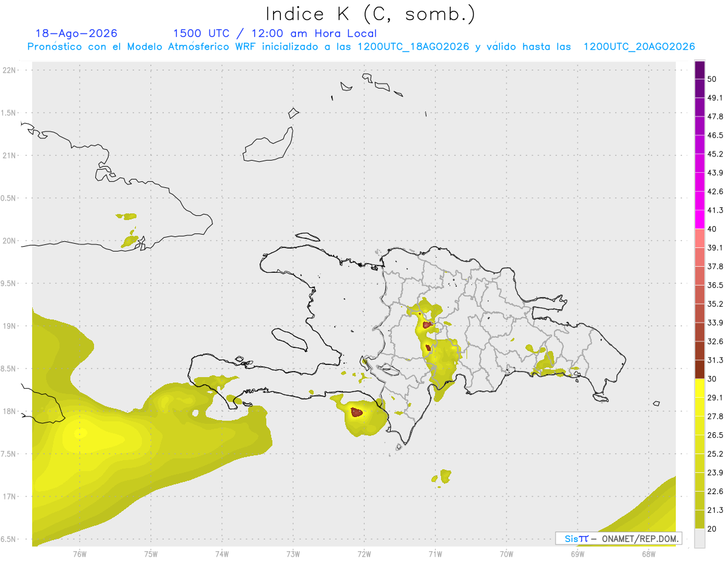This screenshot has width=728, height=562.
Task: Click the "39.1" legend value
Action: coord(715,247)
